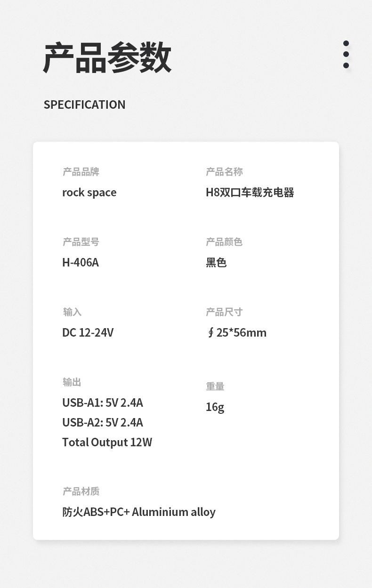Click the 产品名称 label
The image size is (372, 588).
(x=224, y=172)
